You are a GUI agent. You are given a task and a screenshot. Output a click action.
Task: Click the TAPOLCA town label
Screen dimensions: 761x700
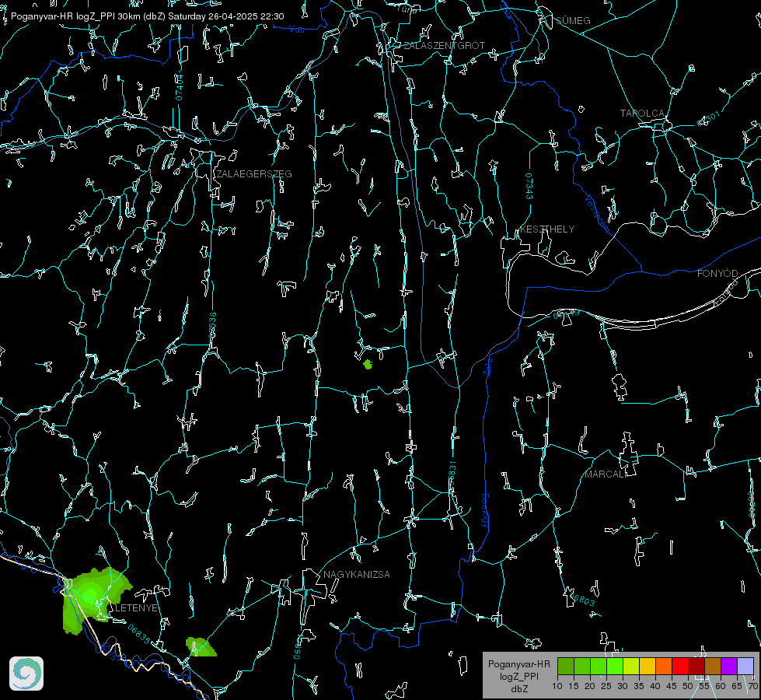pos(642,114)
